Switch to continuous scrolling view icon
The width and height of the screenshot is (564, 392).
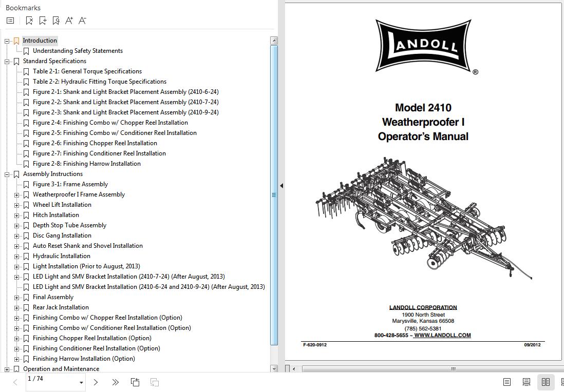526,382
